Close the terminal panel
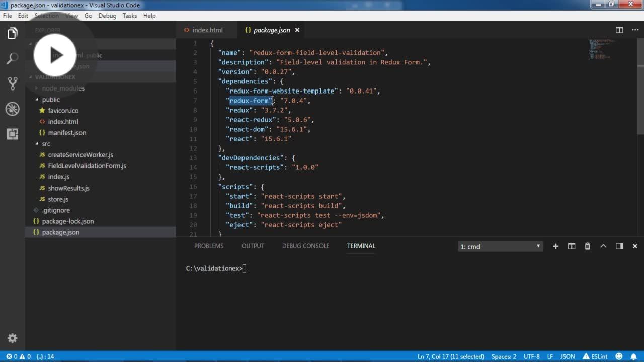Screen dimensions: 644x362 pos(635,246)
